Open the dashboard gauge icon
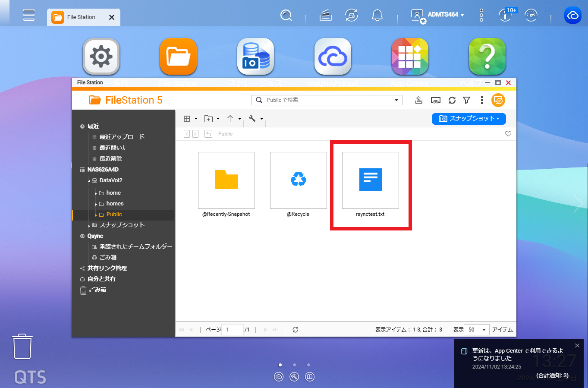 [x=531, y=15]
